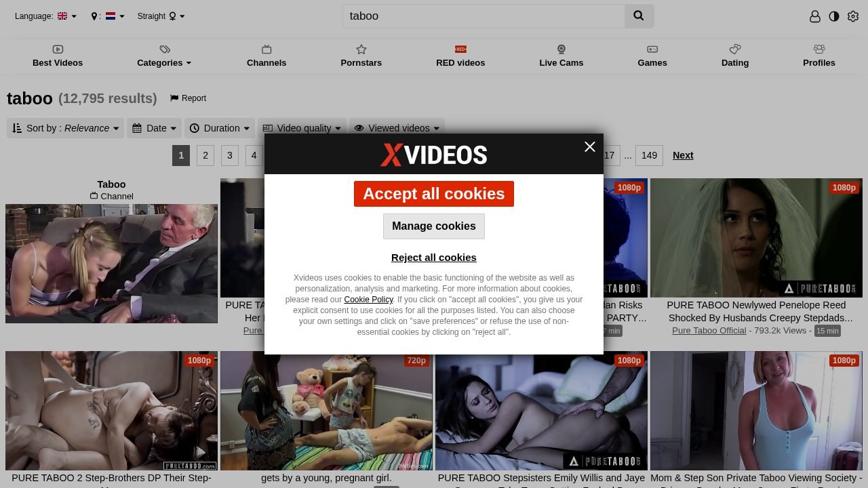Image resolution: width=868 pixels, height=488 pixels.
Task: Open the Cookie Policy link
Action: [368, 300]
